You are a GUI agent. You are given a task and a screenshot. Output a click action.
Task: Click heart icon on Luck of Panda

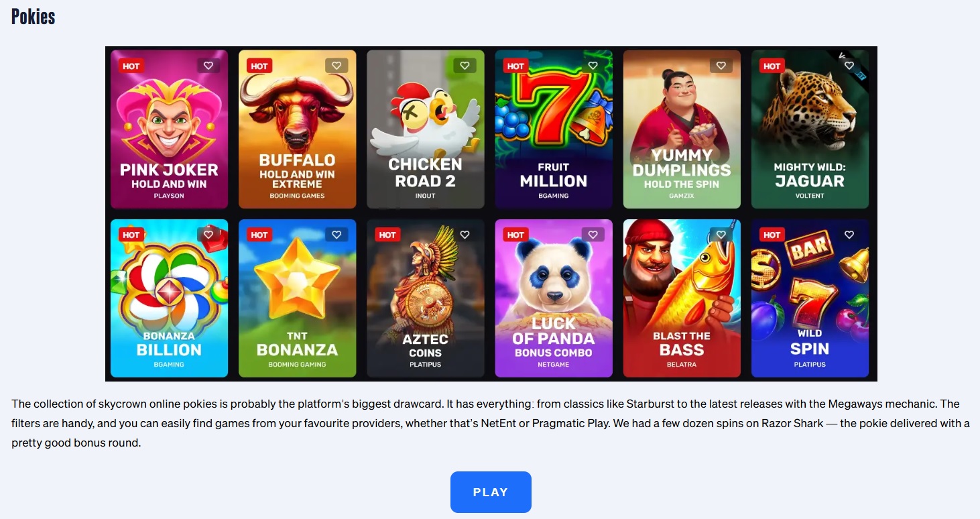pyautogui.click(x=593, y=235)
